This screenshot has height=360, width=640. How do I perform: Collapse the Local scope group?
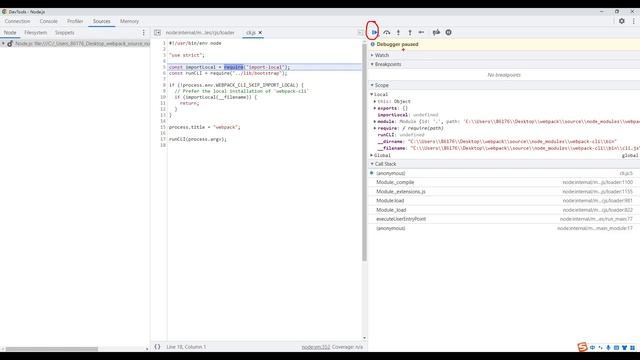372,94
